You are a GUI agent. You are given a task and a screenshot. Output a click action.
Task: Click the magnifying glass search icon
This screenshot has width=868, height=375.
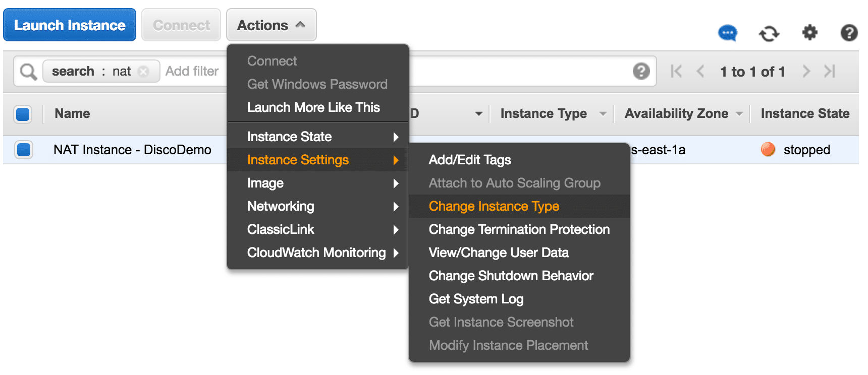pos(28,72)
